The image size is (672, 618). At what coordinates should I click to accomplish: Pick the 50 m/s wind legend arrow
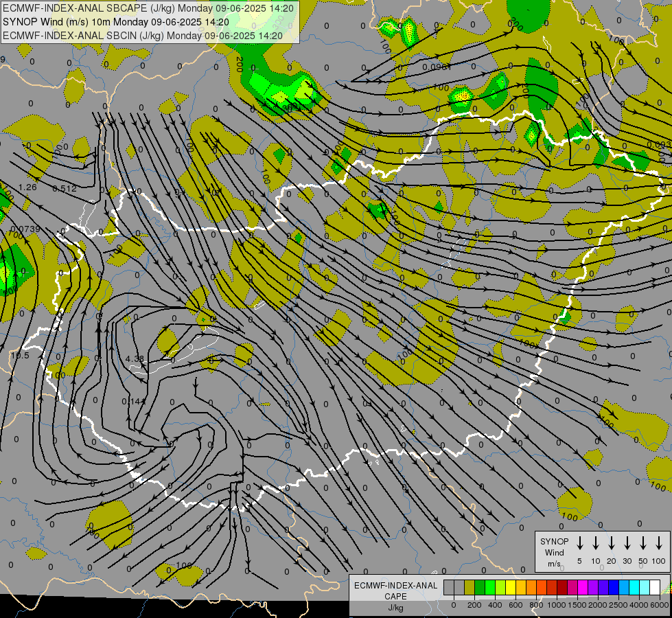tap(643, 543)
